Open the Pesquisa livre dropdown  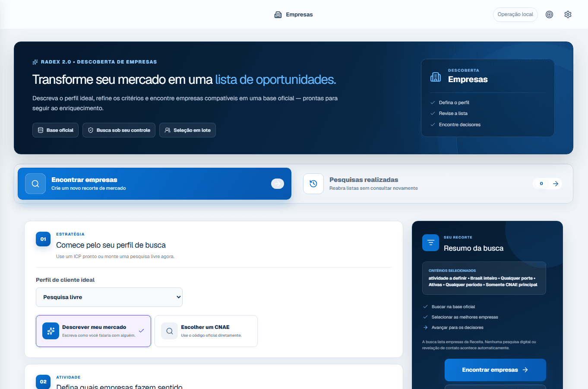(x=109, y=297)
